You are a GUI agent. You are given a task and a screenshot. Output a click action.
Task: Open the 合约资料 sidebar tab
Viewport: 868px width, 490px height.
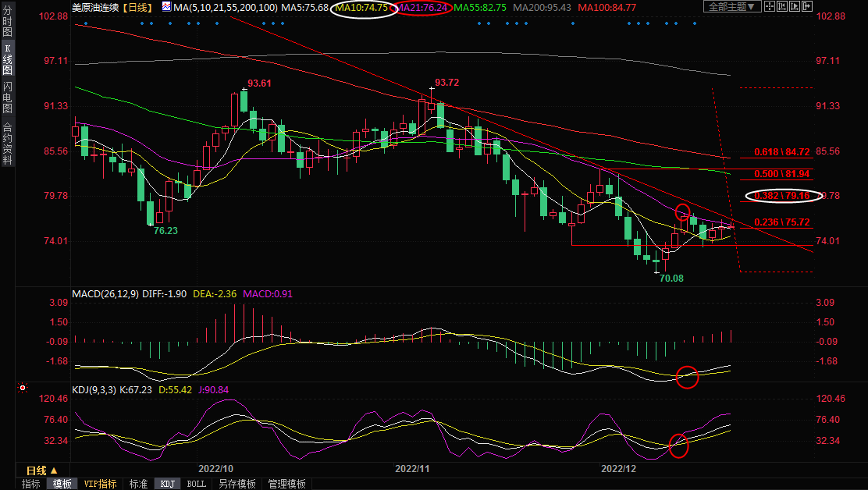[x=7, y=143]
